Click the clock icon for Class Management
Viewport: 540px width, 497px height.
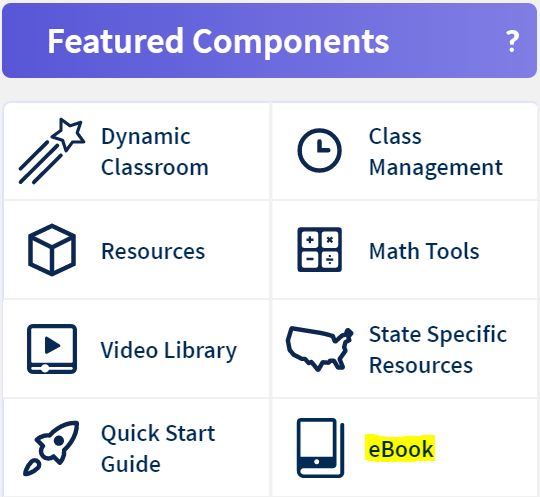coord(319,151)
